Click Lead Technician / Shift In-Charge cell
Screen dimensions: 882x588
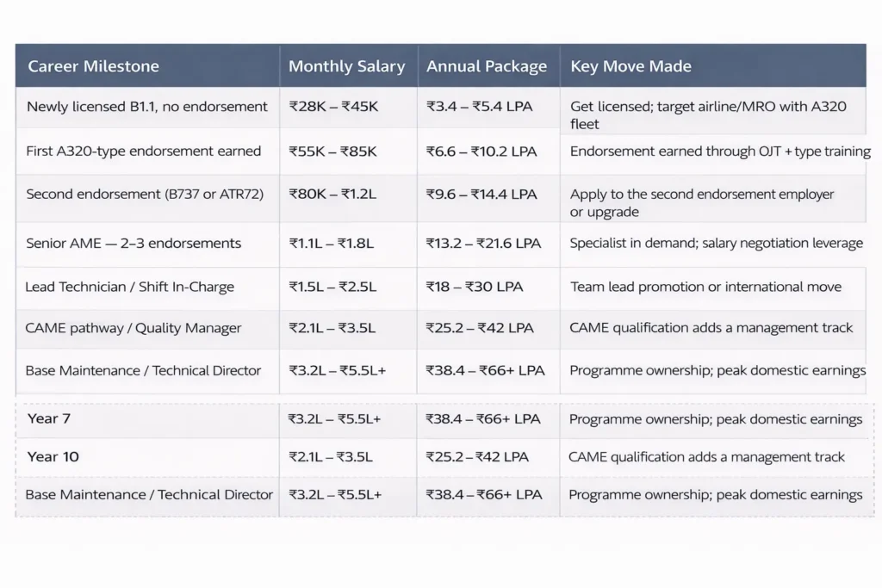pyautogui.click(x=129, y=287)
